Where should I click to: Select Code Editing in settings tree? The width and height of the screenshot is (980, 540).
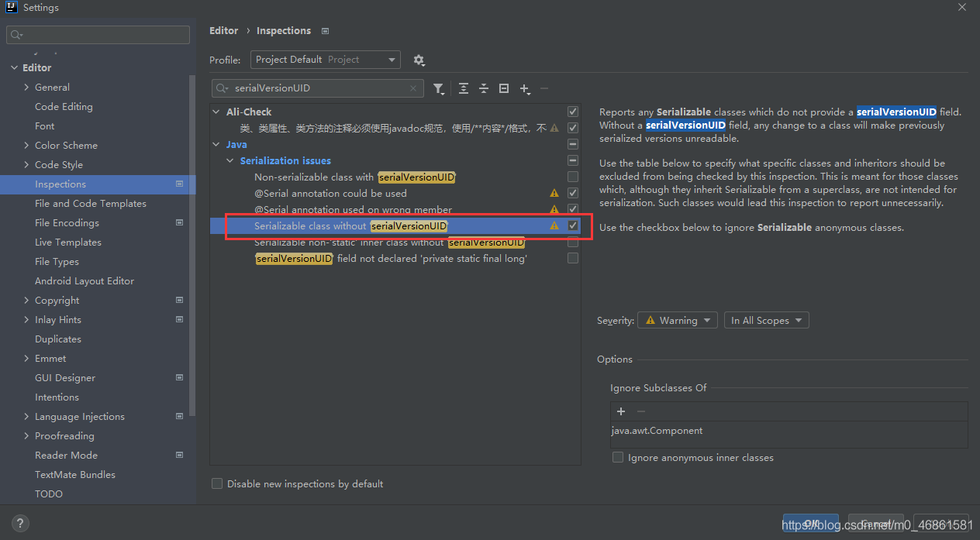(x=64, y=107)
